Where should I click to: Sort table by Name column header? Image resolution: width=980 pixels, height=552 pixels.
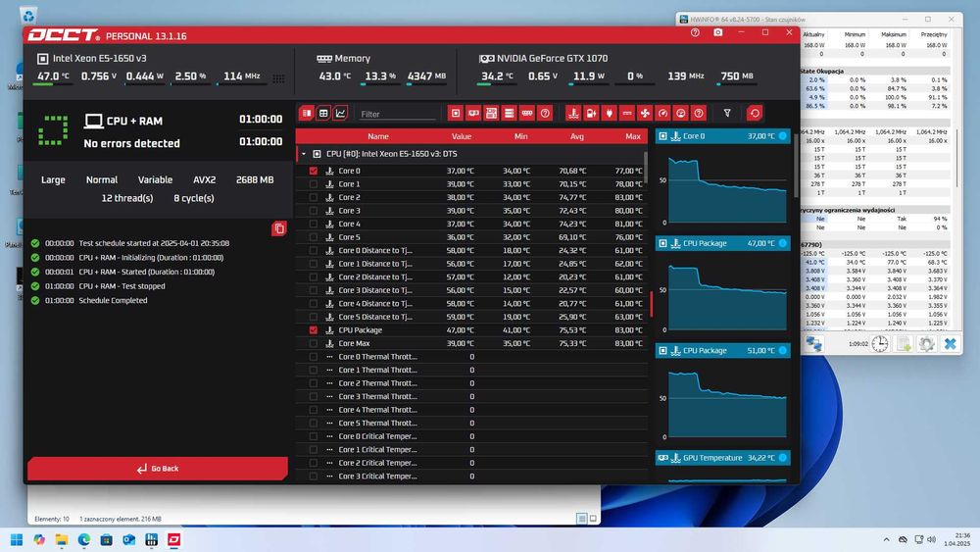pos(378,136)
